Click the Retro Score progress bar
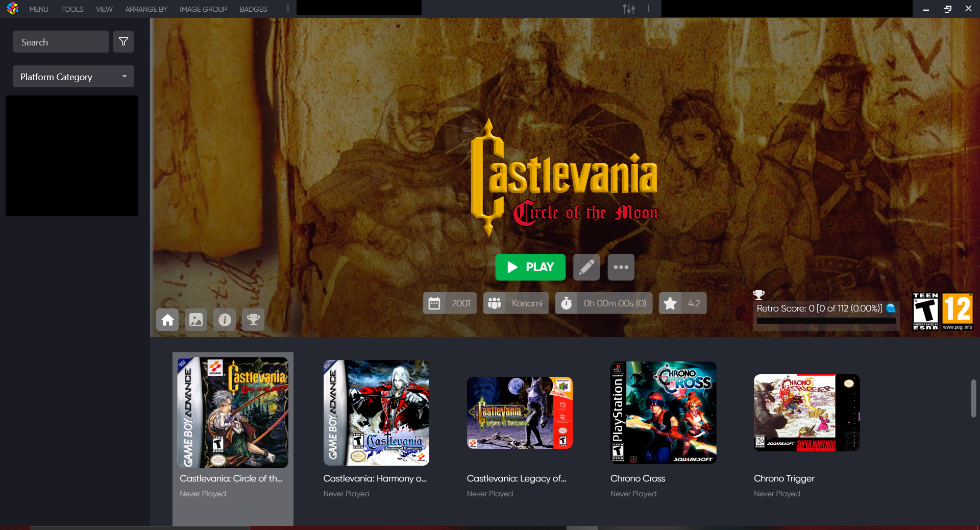The image size is (980, 530). 826,321
